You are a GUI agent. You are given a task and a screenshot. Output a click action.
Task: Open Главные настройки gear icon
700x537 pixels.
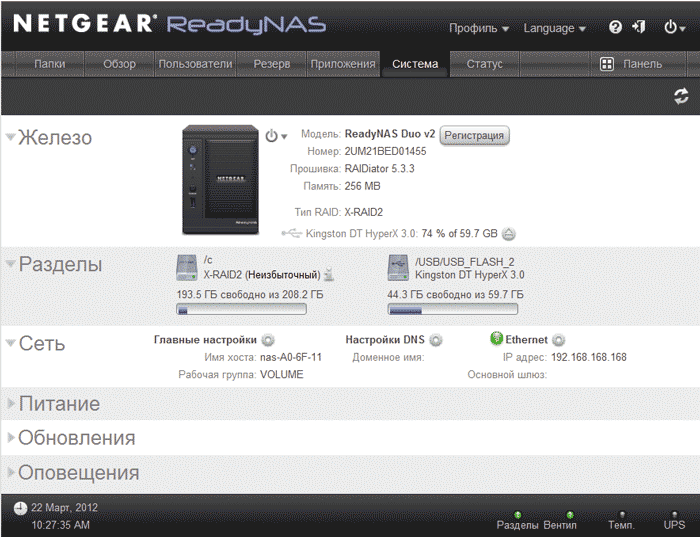coord(268,340)
